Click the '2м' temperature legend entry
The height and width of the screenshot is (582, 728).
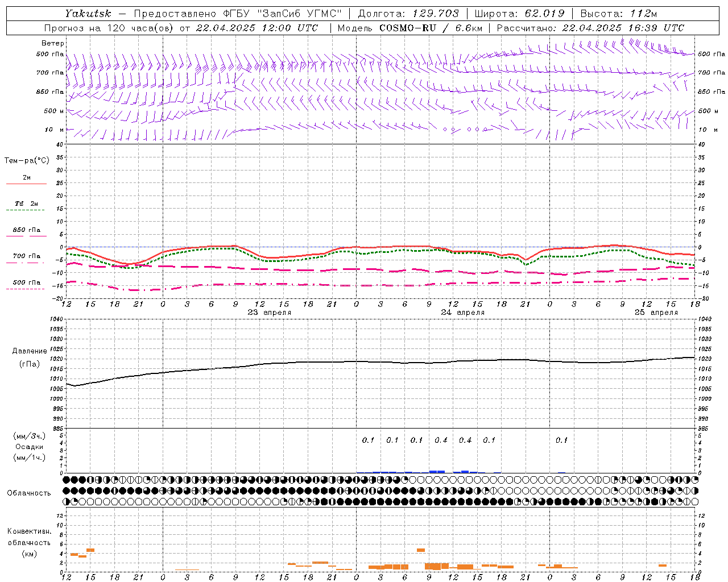27,177
